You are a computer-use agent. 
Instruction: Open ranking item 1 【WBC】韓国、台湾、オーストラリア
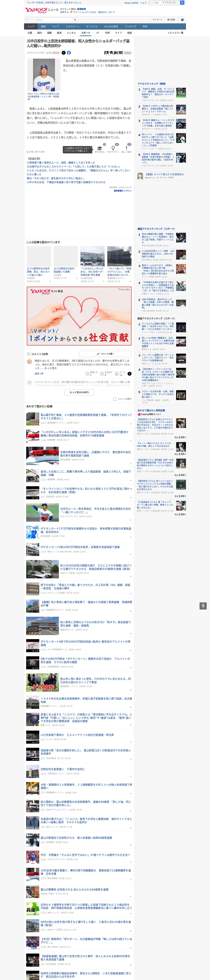pyautogui.click(x=158, y=93)
